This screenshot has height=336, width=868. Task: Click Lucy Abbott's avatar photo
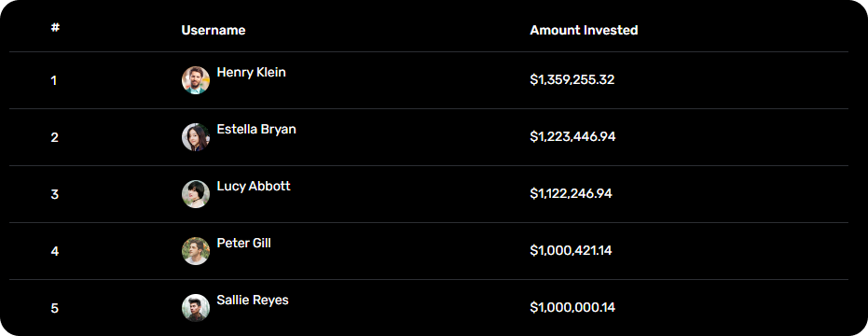coord(196,194)
